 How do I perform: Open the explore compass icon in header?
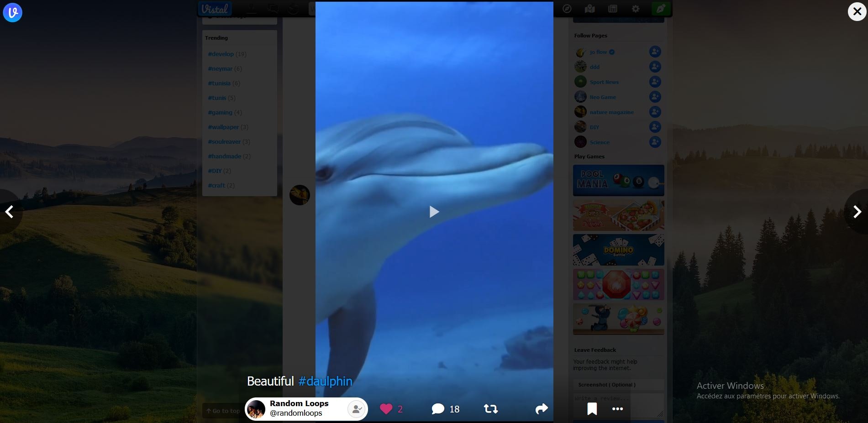pos(567,9)
